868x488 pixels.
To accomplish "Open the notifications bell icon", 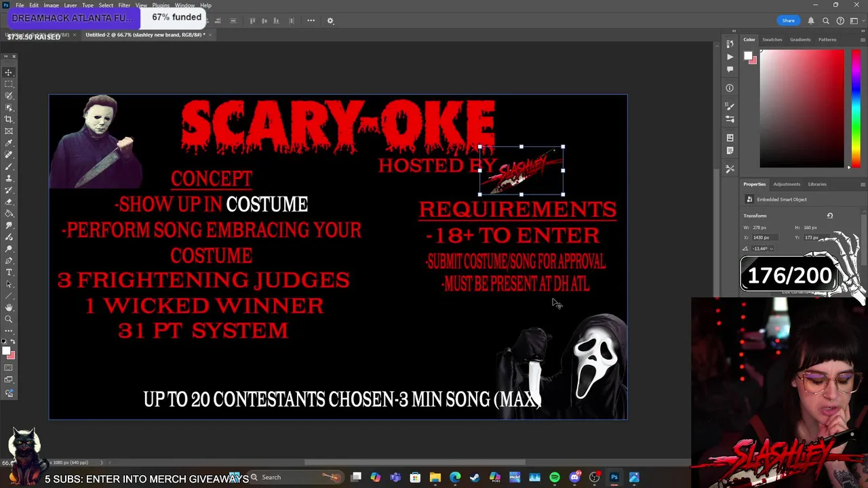I will coord(811,21).
